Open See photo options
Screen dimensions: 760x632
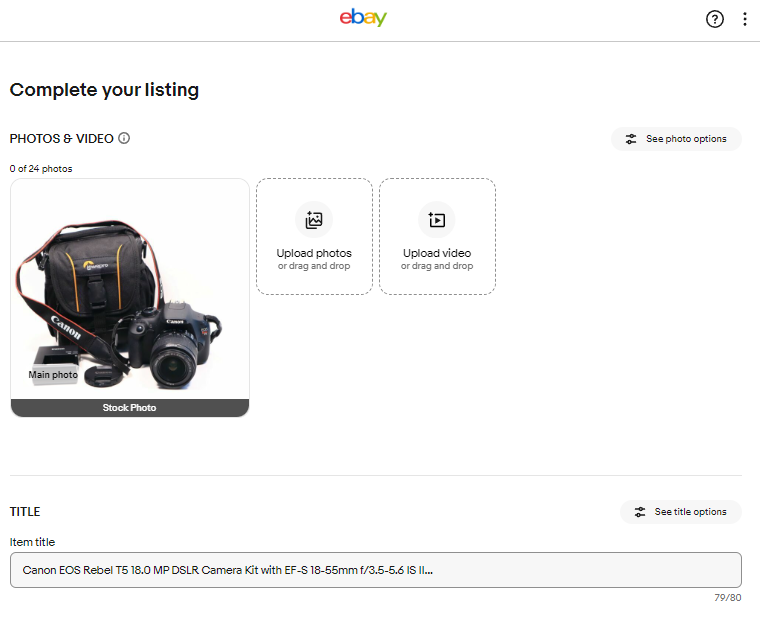click(676, 139)
